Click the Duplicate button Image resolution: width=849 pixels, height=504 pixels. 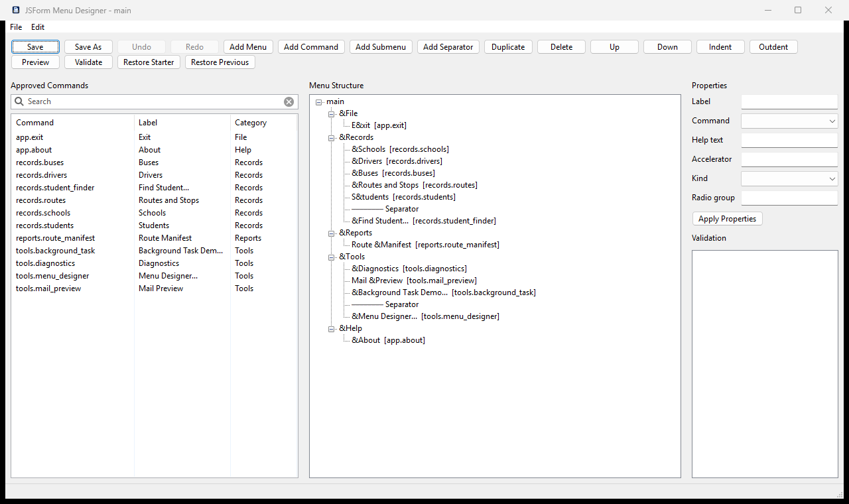tap(508, 47)
